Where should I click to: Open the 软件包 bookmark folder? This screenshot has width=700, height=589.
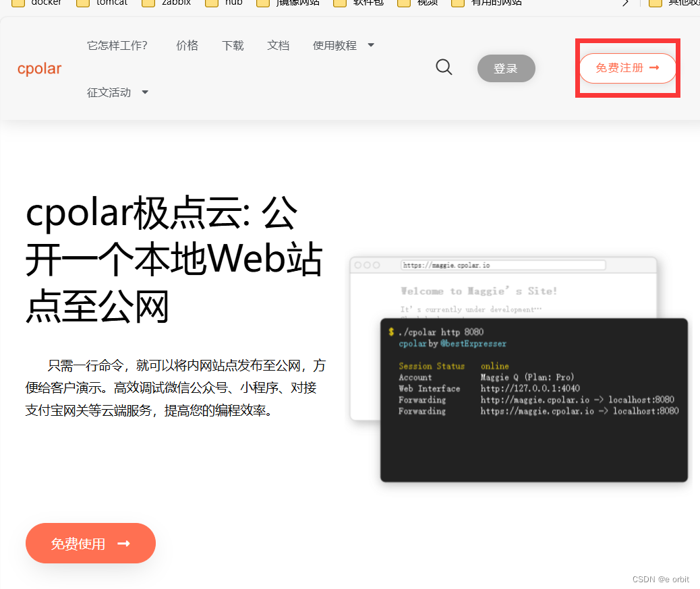pyautogui.click(x=359, y=3)
